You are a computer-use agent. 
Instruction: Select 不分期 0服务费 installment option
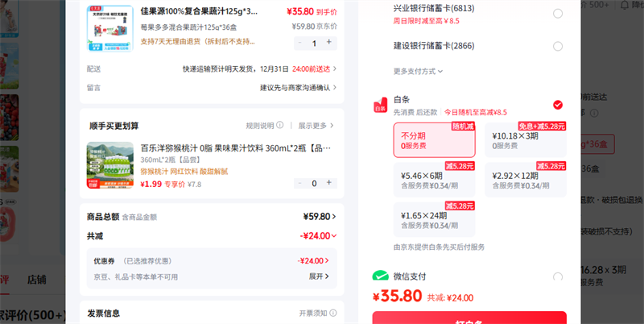coord(434,140)
